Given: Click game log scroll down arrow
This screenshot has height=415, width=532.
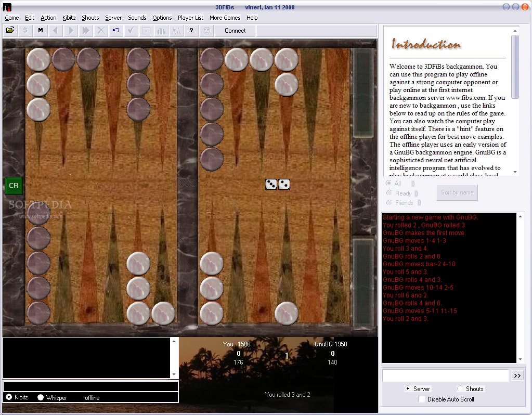Looking at the screenshot, I should tap(520, 359).
